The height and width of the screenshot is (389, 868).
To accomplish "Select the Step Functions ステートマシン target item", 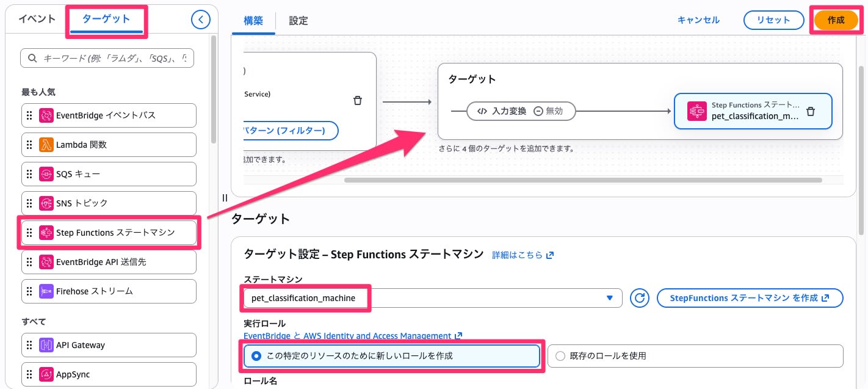I will click(x=109, y=233).
